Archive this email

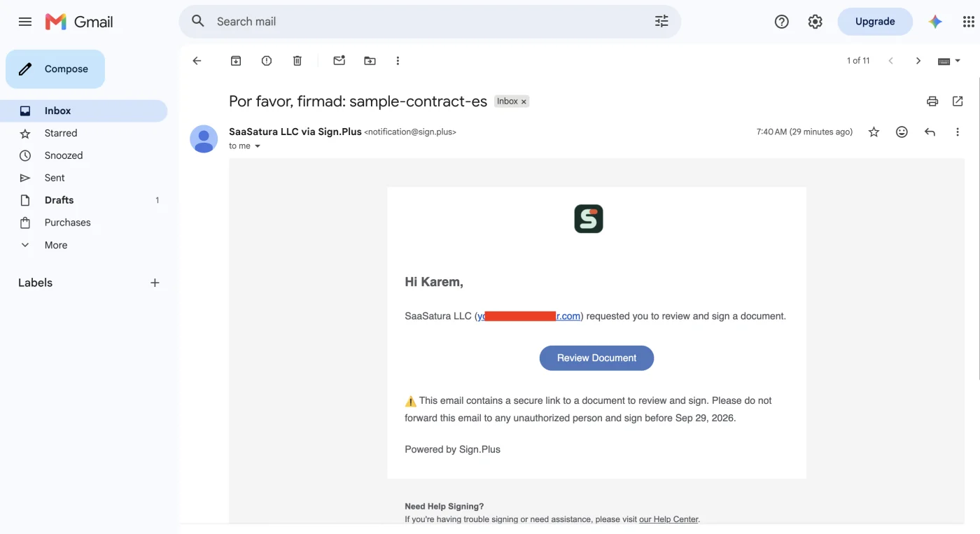coord(236,61)
